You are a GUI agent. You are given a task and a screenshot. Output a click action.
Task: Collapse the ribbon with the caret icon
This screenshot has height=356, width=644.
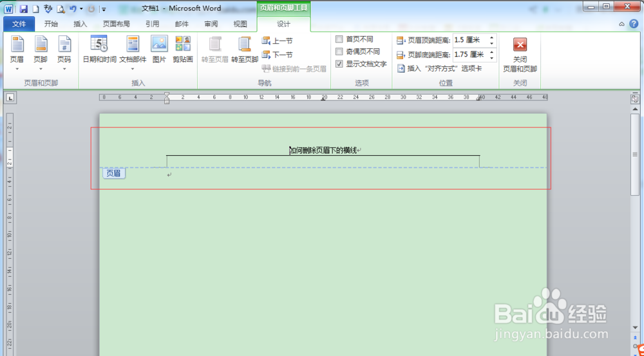[x=622, y=24]
